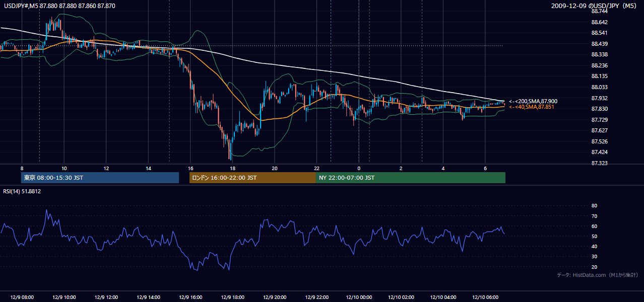Click hour label 14 under the price chart
The image size is (644, 302).
point(148,168)
